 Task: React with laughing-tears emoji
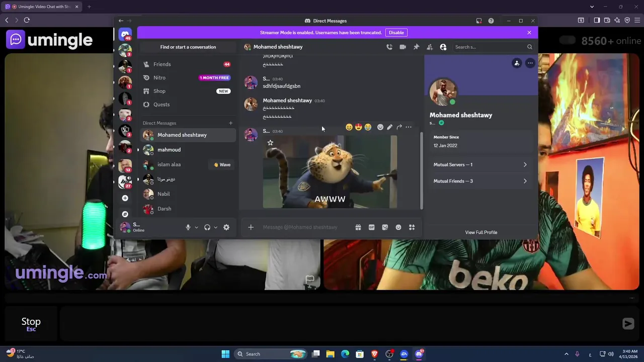tap(368, 127)
